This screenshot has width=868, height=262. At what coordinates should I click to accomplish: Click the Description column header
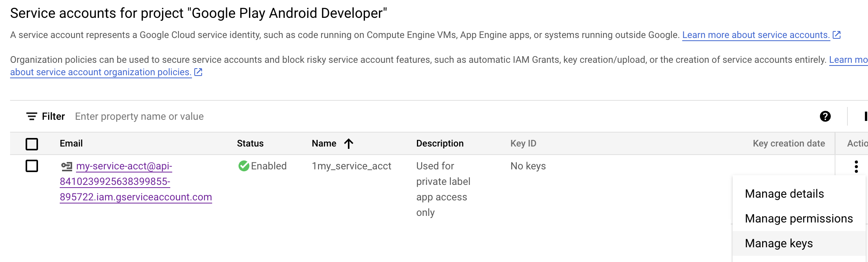pyautogui.click(x=440, y=143)
